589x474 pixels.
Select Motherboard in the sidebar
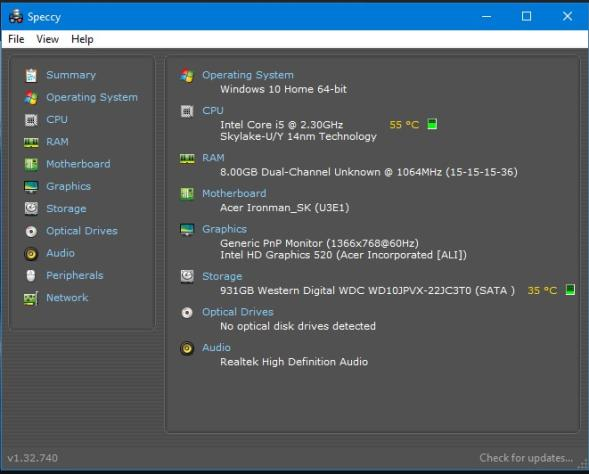pos(78,164)
